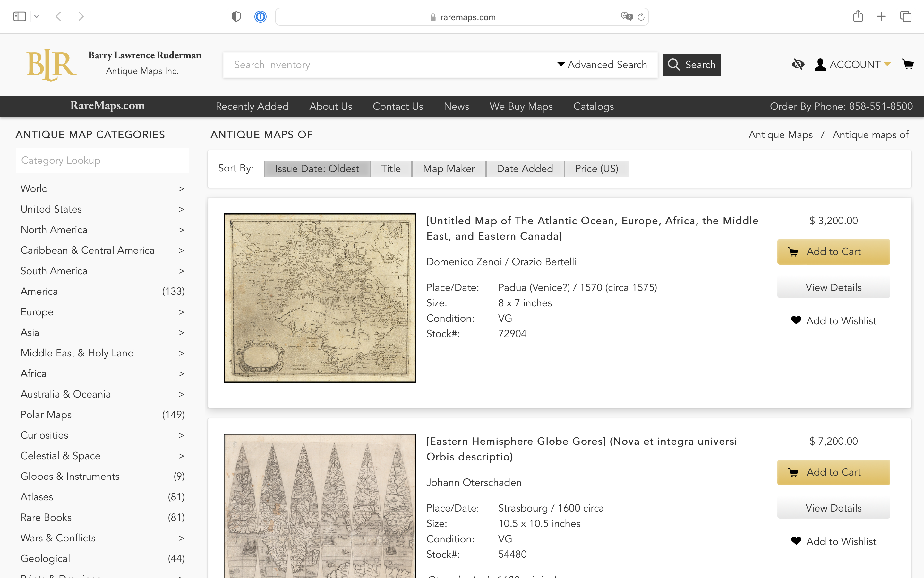Image resolution: width=924 pixels, height=578 pixels.
Task: Click the translate icon in address bar
Action: [627, 16]
